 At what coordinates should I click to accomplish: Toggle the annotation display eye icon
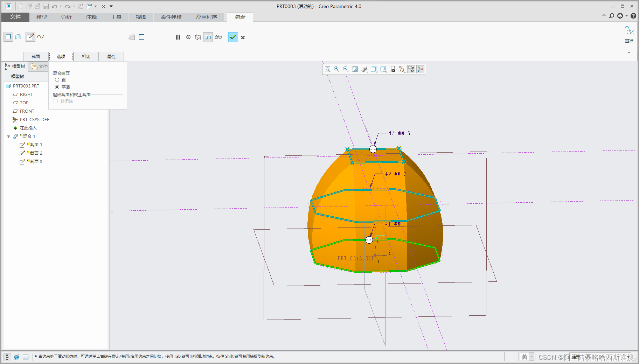[411, 69]
